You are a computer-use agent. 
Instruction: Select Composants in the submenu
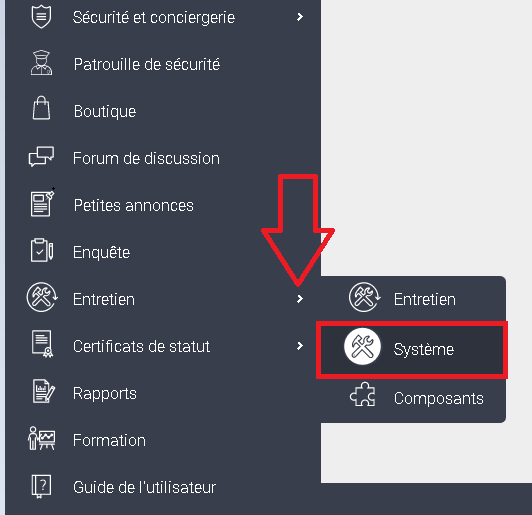click(x=413, y=398)
